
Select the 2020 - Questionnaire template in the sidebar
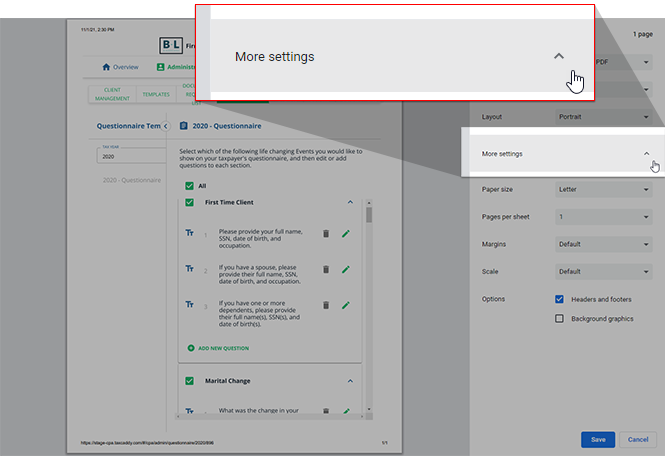(x=132, y=180)
